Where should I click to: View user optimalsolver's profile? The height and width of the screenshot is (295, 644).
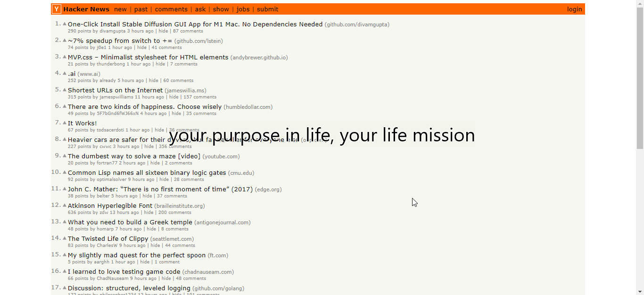click(112, 180)
